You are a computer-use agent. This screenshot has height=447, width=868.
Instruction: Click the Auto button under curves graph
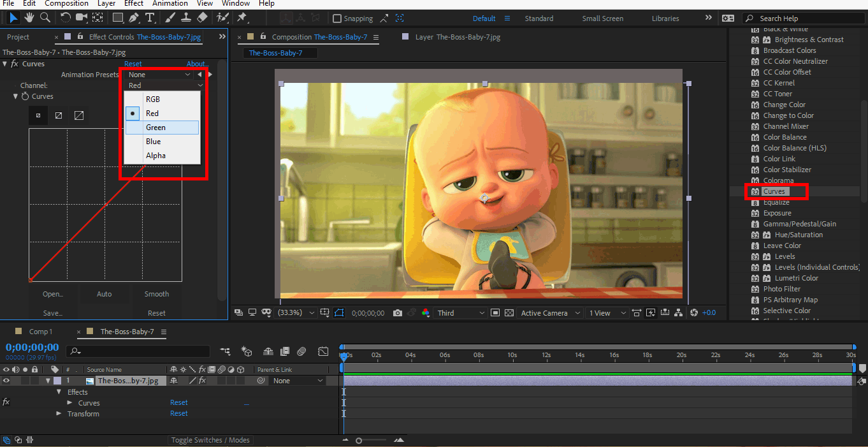tap(105, 294)
